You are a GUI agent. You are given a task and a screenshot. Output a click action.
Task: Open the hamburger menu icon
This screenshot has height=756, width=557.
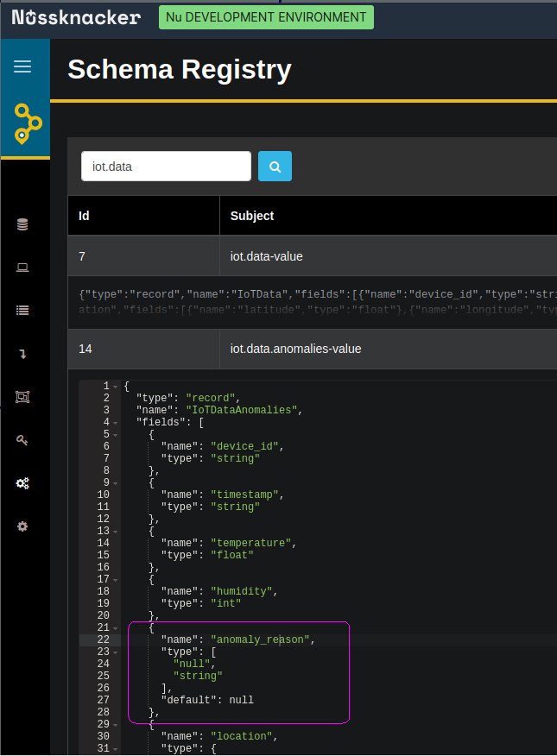[22, 66]
